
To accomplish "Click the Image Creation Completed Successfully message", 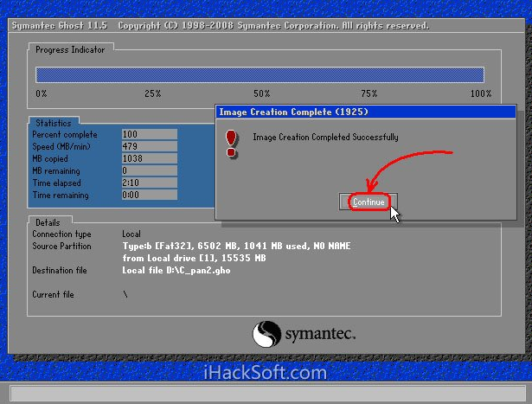I will [325, 138].
